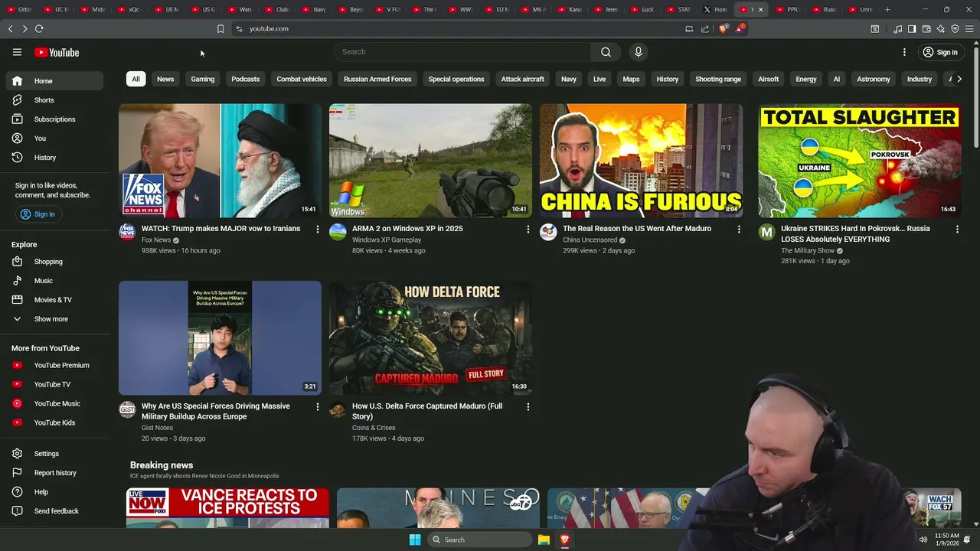Open YouTube settings three-dot menu near Sign in
Image resolution: width=980 pixels, height=551 pixels.
click(904, 52)
